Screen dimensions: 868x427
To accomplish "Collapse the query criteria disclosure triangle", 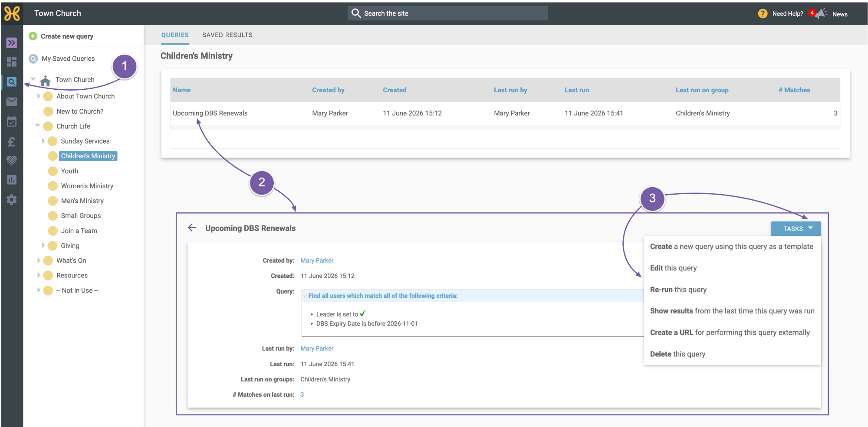I will point(305,296).
